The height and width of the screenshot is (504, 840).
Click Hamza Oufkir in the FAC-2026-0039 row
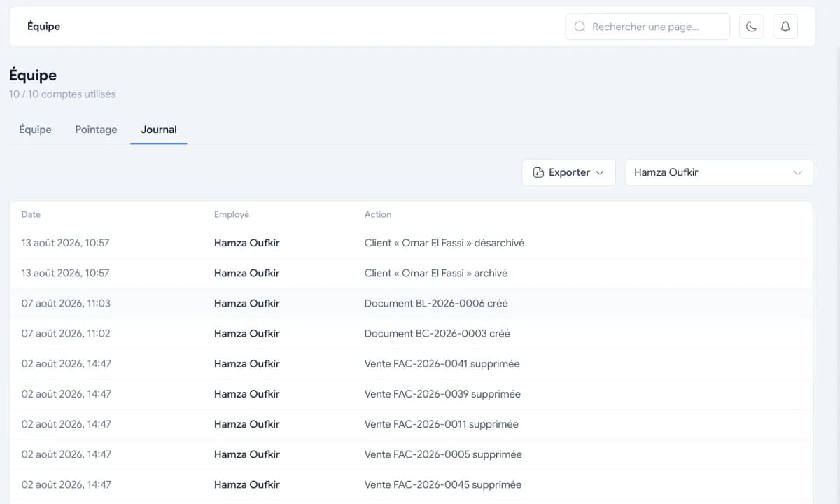tap(247, 393)
